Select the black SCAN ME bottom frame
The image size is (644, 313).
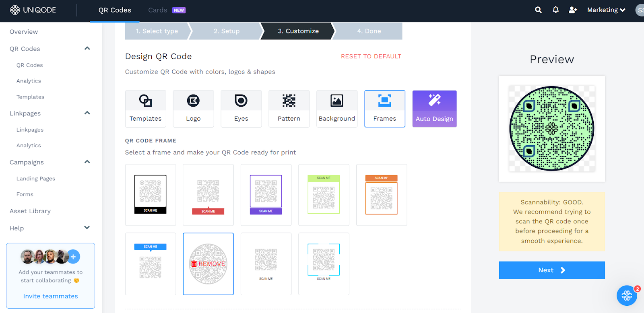coord(151,195)
